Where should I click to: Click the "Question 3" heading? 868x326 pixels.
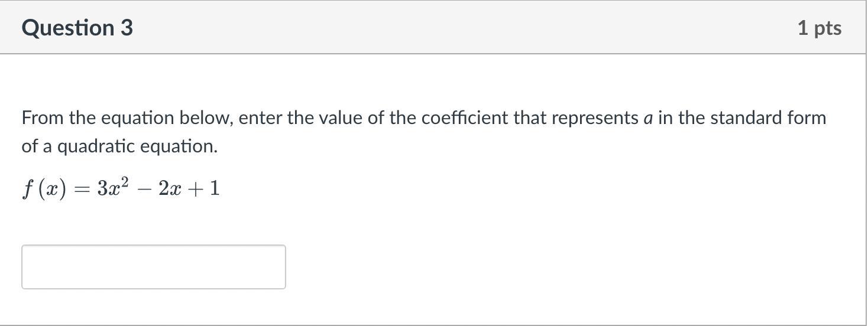point(77,28)
